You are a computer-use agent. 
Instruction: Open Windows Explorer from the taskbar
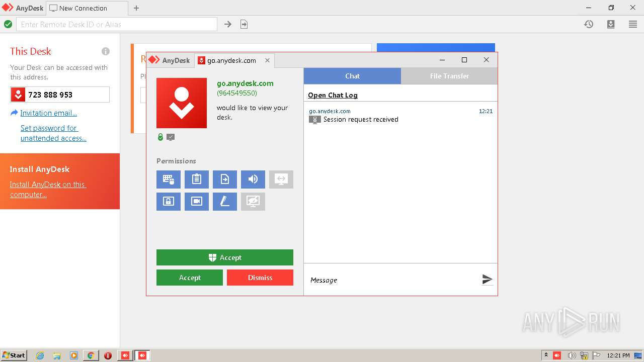[57, 355]
